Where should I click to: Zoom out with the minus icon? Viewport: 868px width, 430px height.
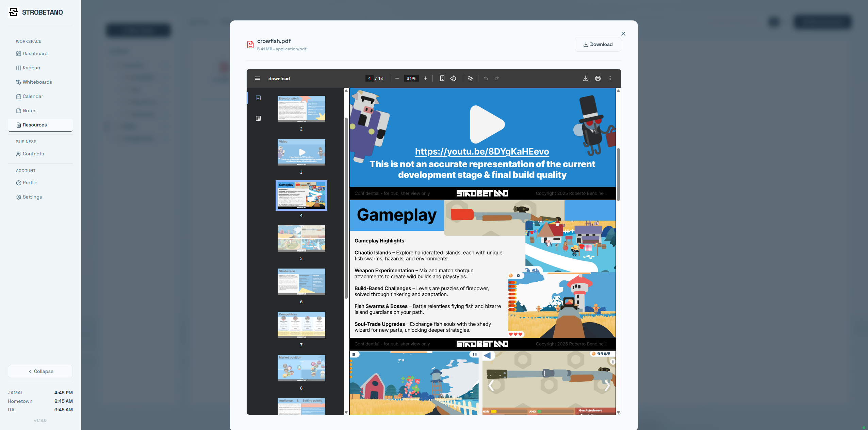pyautogui.click(x=397, y=78)
